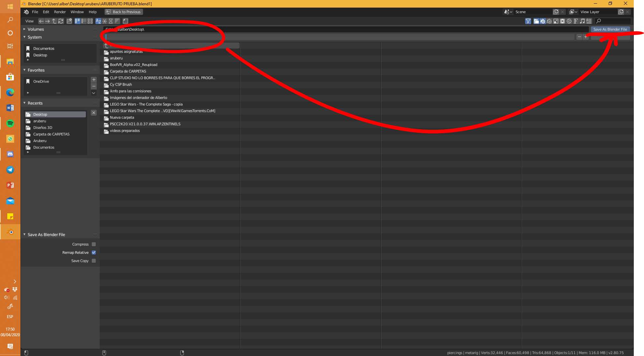
Task: Filter sound files with the music note icon
Action: pos(582,21)
